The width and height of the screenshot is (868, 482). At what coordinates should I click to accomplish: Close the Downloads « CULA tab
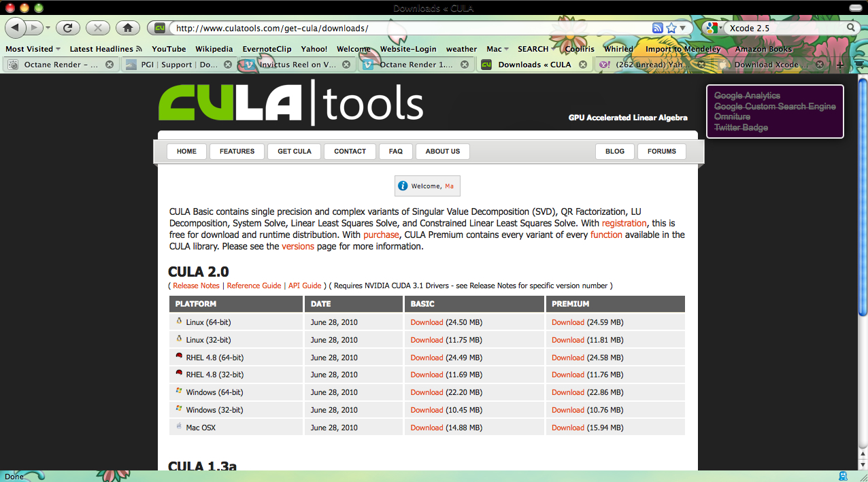tap(583, 65)
